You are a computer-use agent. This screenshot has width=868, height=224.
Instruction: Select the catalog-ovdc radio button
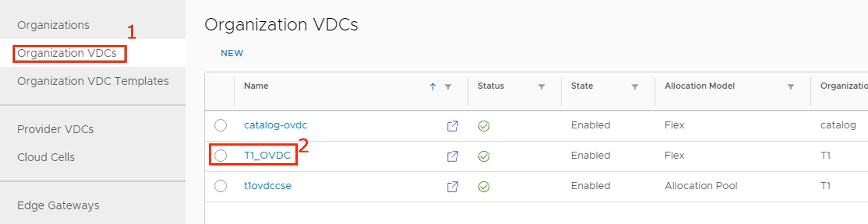pos(221,125)
